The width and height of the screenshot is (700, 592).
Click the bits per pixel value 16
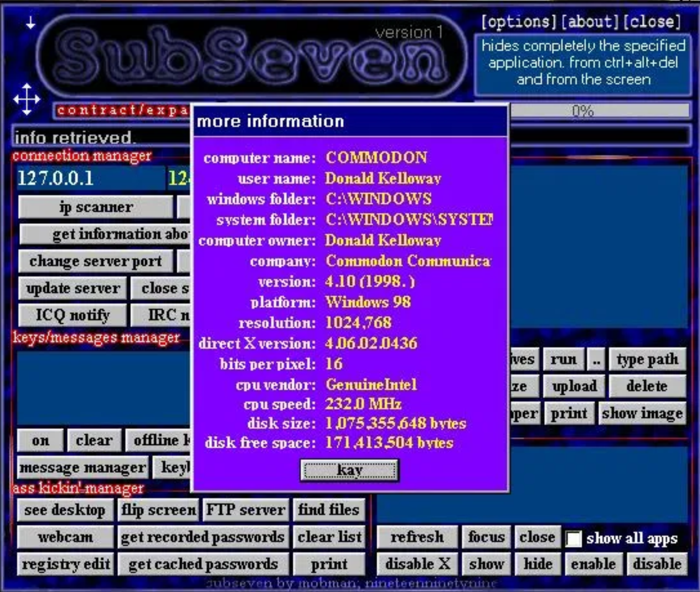tap(334, 364)
